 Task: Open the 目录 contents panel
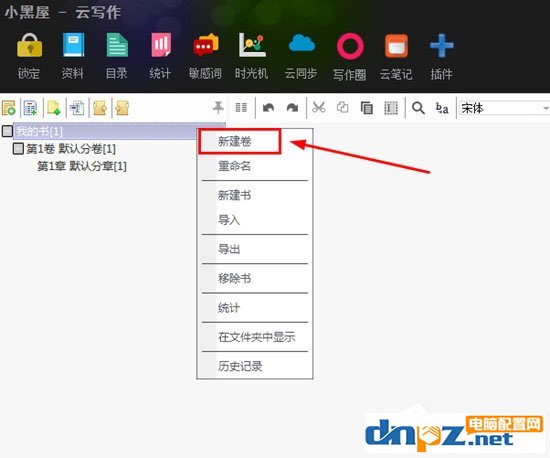pos(117,45)
